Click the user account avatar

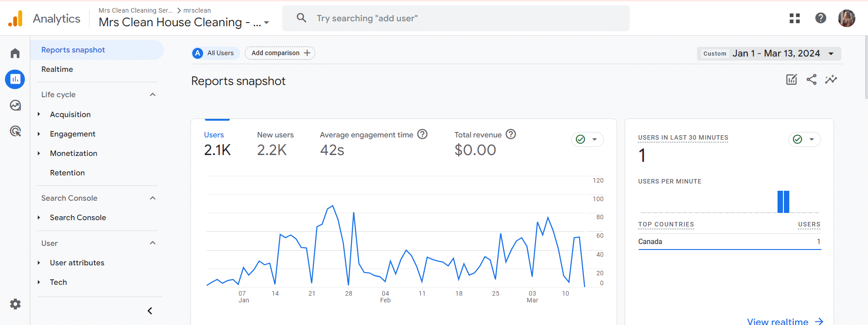coord(846,19)
